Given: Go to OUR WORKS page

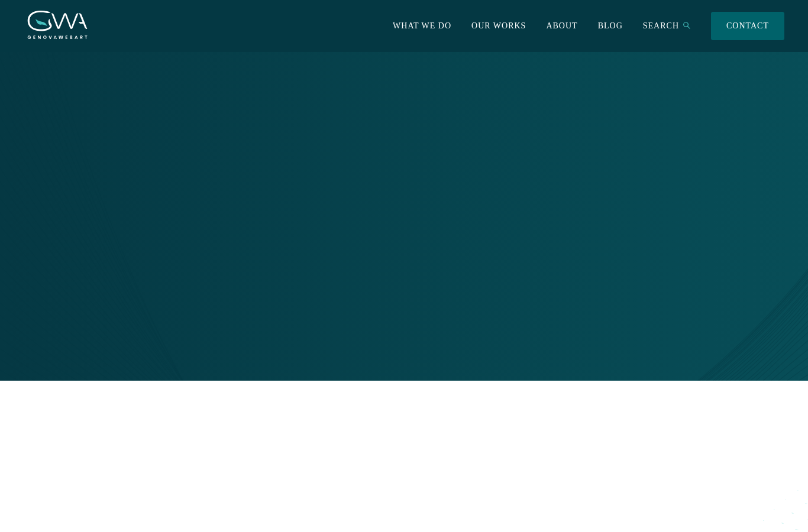Looking at the screenshot, I should point(499,25).
